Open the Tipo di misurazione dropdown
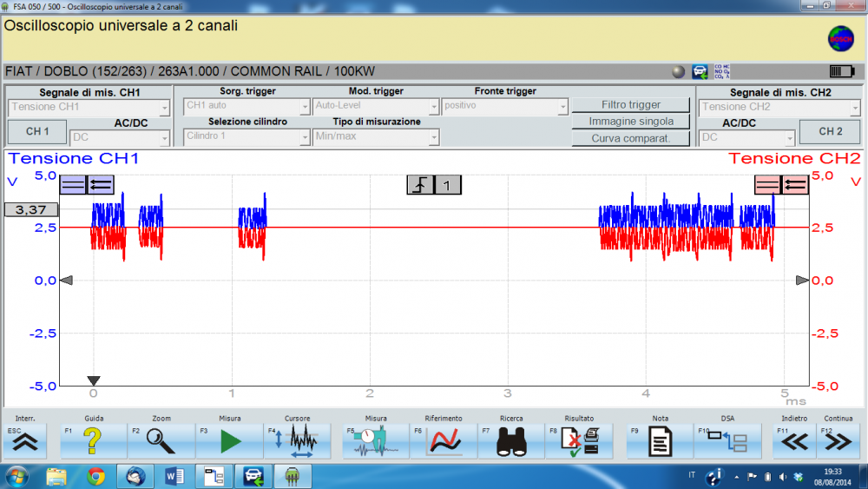Screen dimensions: 868x489 (376, 136)
